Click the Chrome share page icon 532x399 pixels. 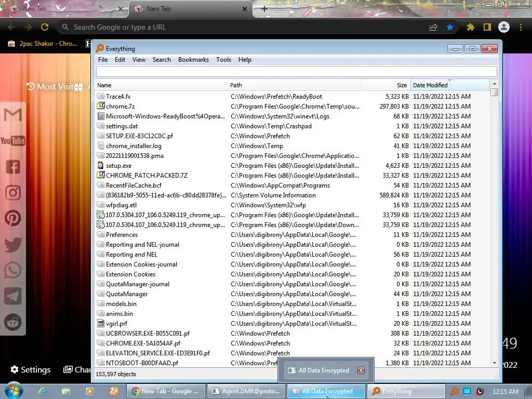pos(433,27)
